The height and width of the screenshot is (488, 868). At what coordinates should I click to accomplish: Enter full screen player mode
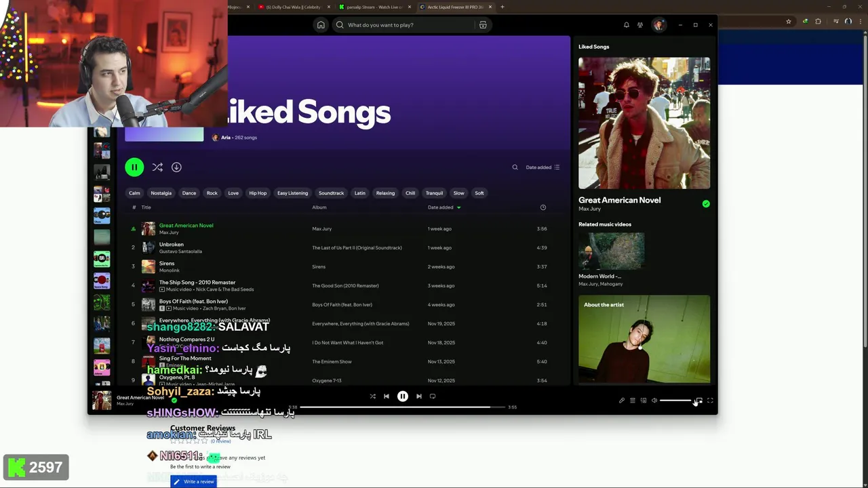[710, 401]
